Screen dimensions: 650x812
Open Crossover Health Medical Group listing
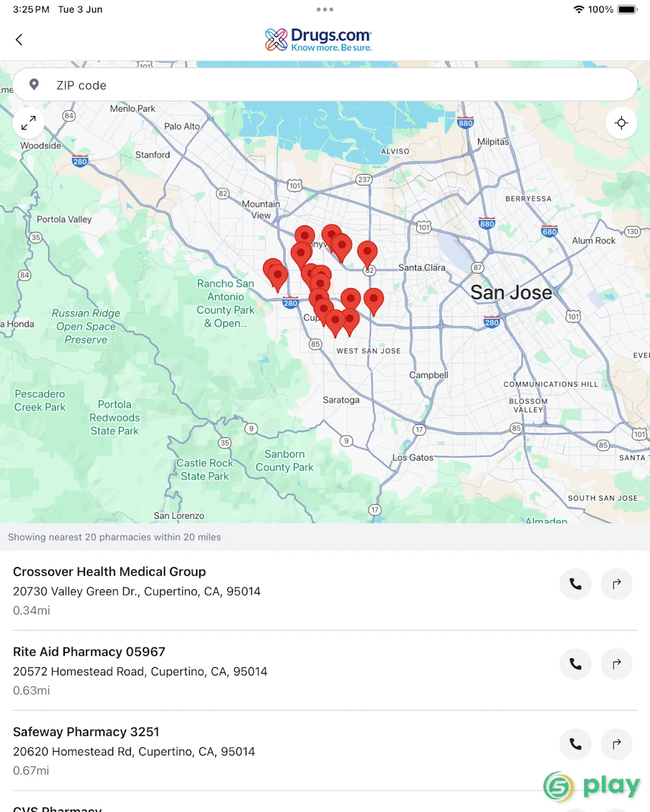coord(325,590)
